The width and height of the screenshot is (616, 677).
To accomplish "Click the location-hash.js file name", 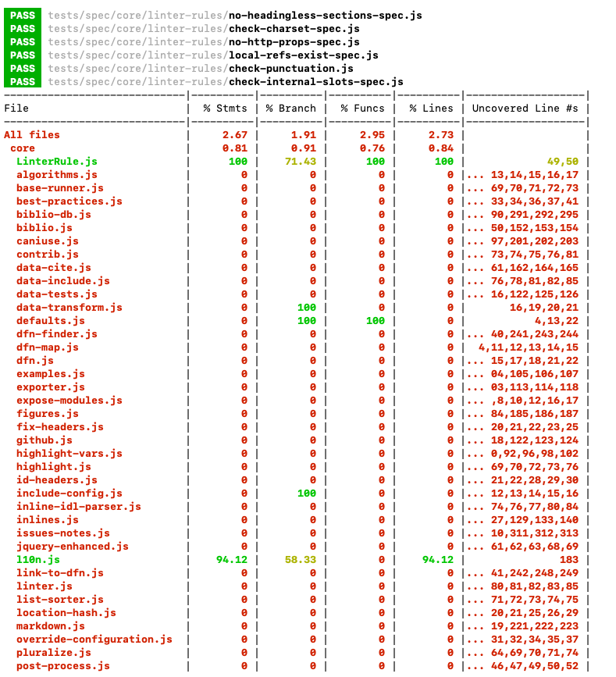I will point(66,613).
